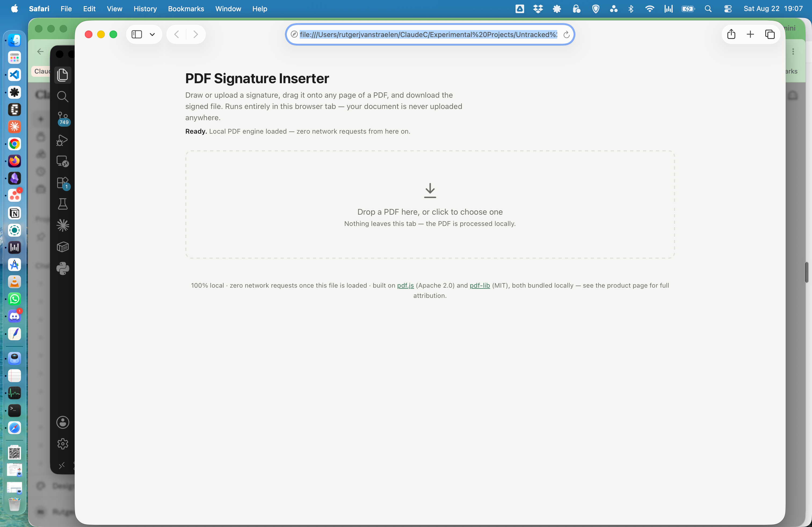This screenshot has height=527, width=812.
Task: Open the sidebar options dropdown chevron
Action: pyautogui.click(x=152, y=34)
